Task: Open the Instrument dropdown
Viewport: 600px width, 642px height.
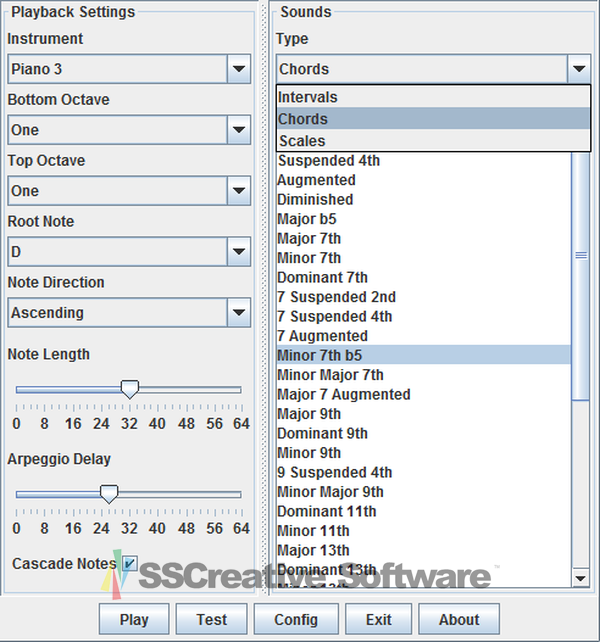Action: point(239,70)
